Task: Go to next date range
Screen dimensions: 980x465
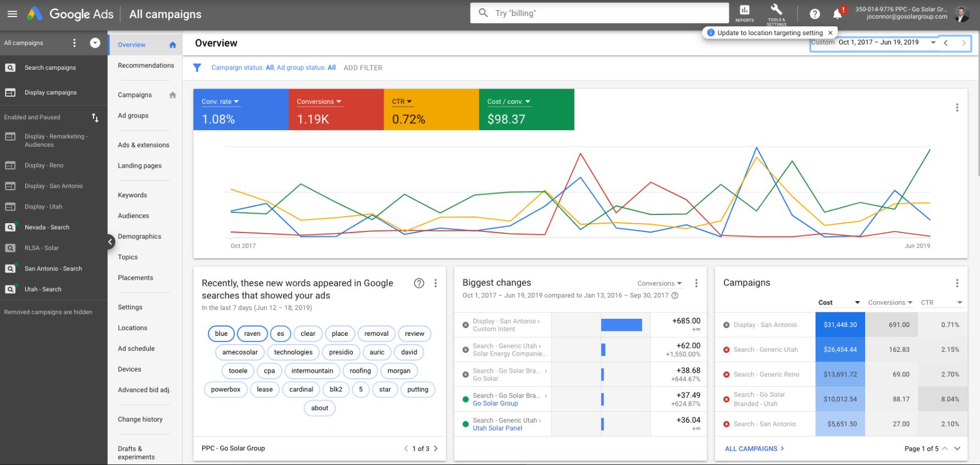Action: (964, 43)
